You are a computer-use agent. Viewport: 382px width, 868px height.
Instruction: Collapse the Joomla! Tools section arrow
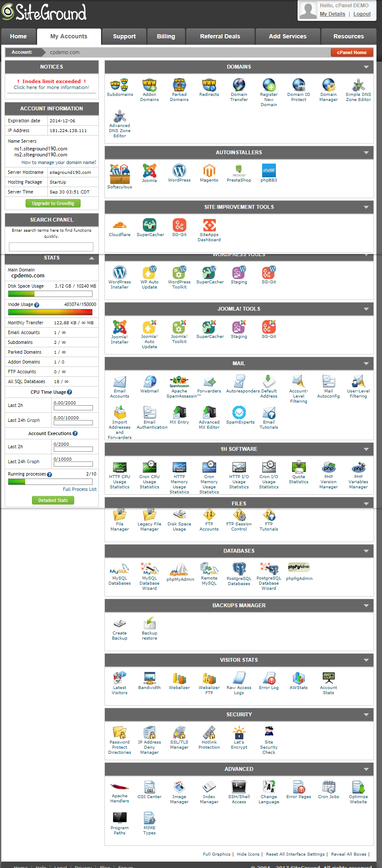pyautogui.click(x=366, y=309)
